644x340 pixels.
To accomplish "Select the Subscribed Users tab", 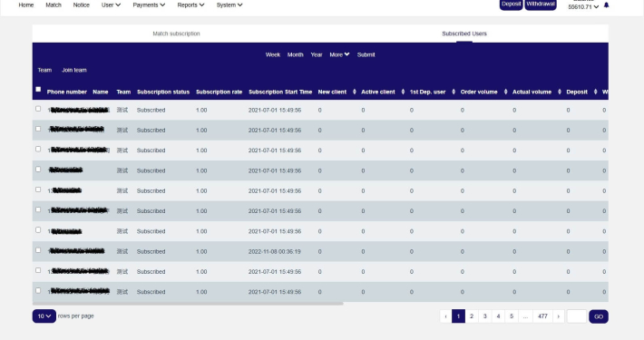I will click(464, 34).
